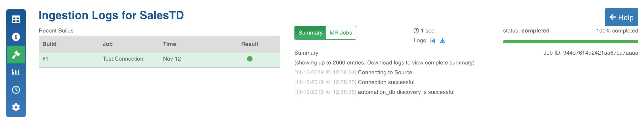Select the build hammer icon in sidebar
The height and width of the screenshot is (132, 644).
(16, 55)
